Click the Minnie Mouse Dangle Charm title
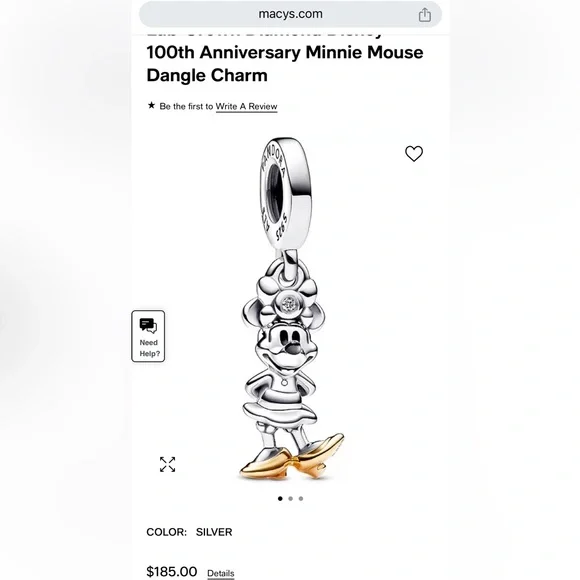Viewport: 580px width, 580px height. (285, 64)
